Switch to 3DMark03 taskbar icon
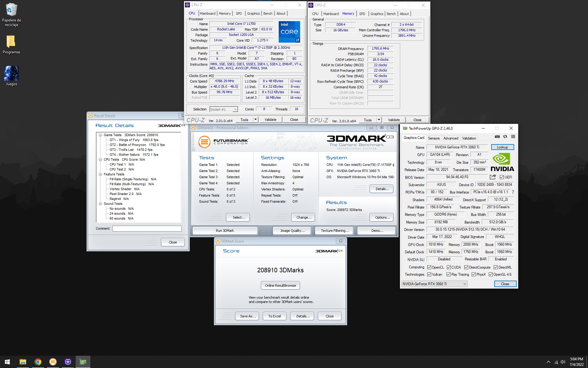Viewport: 588px width, 368px height. [53, 362]
